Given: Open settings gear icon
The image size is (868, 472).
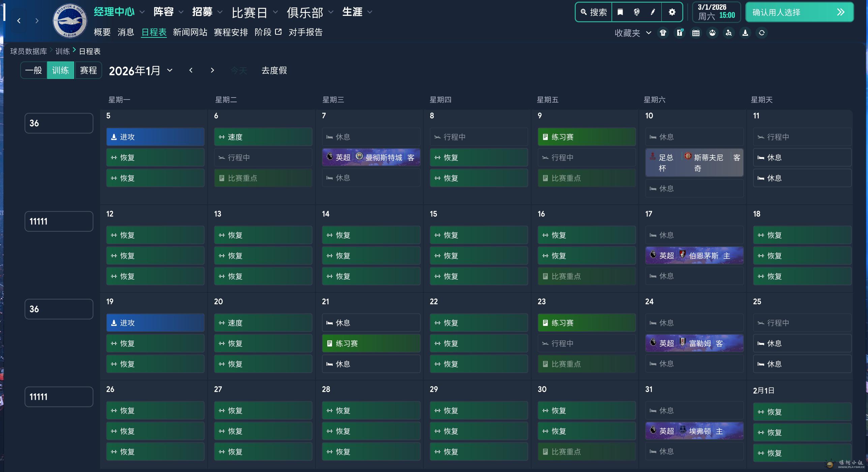Looking at the screenshot, I should 672,12.
